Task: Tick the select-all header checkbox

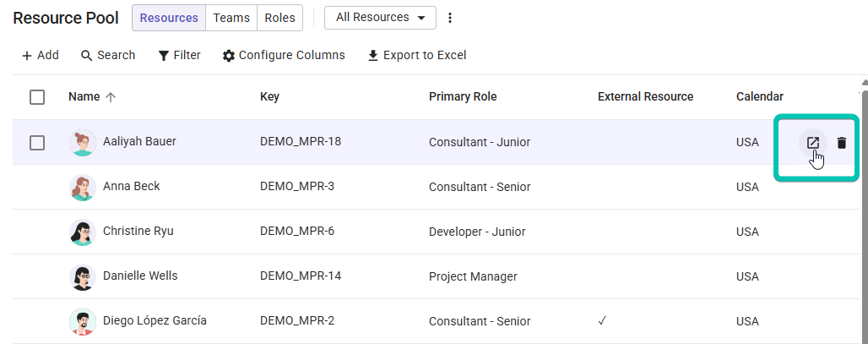Action: point(37,97)
